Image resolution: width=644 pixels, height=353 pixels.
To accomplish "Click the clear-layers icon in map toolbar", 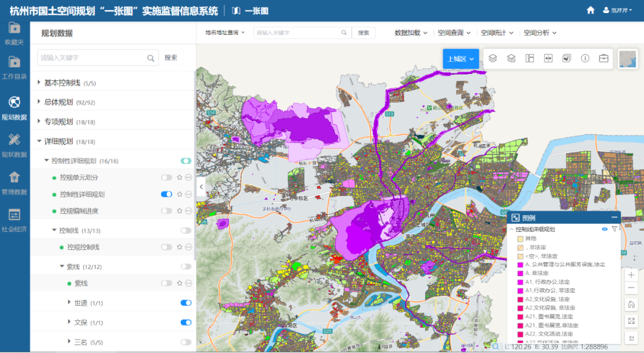I will point(512,58).
